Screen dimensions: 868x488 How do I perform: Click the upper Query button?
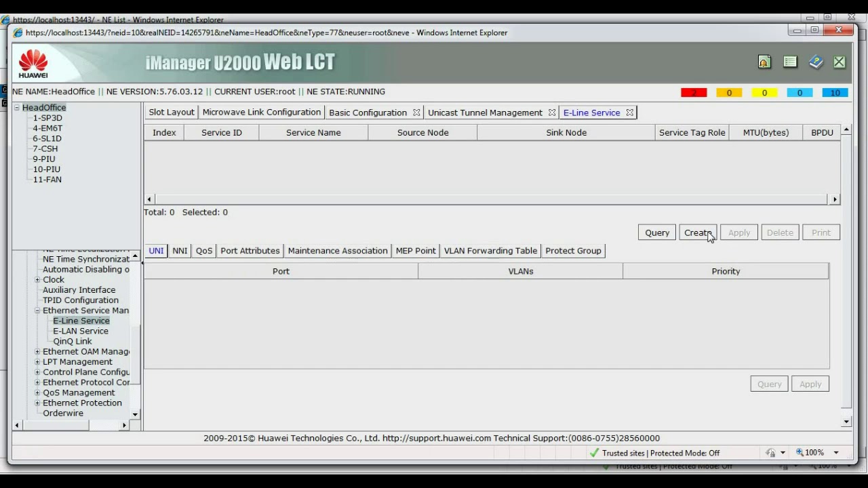coord(657,232)
